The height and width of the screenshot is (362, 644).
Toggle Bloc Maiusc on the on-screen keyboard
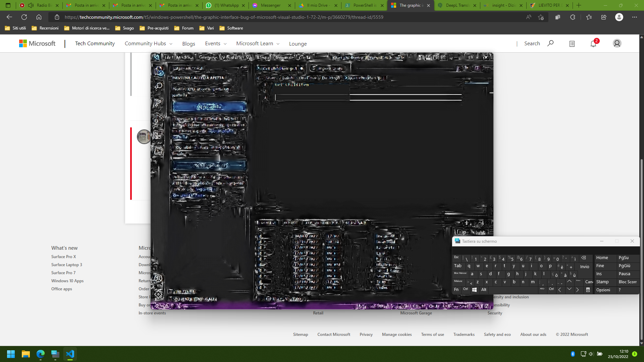point(460,273)
